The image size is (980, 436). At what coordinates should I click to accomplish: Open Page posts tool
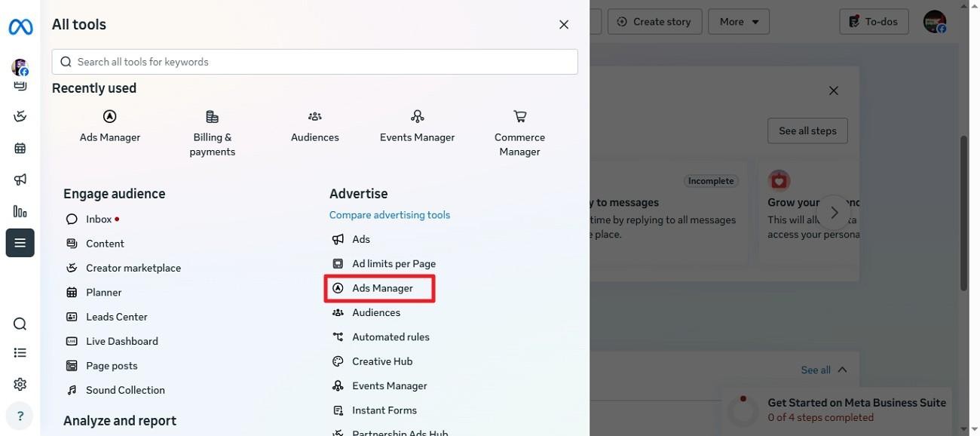pyautogui.click(x=112, y=366)
